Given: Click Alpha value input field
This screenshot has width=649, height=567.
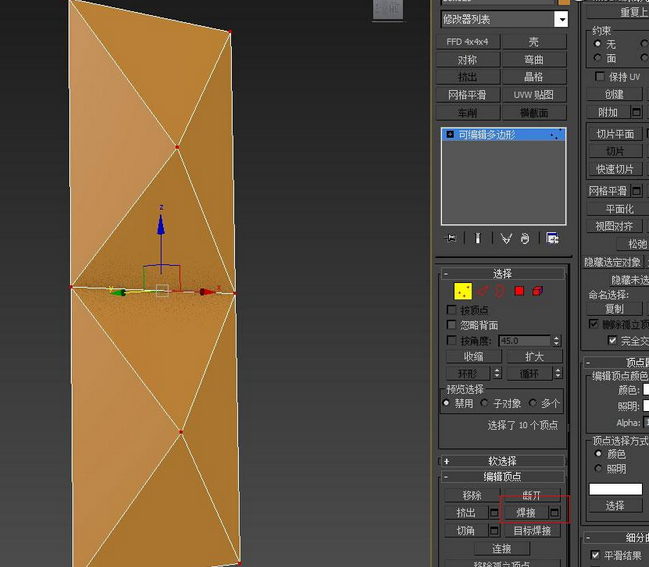Looking at the screenshot, I should pos(646,423).
